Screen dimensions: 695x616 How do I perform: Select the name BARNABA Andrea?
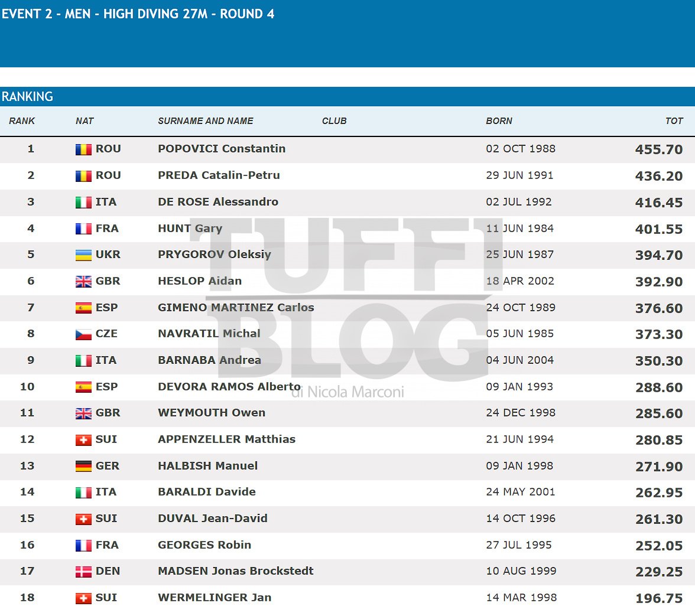210,360
